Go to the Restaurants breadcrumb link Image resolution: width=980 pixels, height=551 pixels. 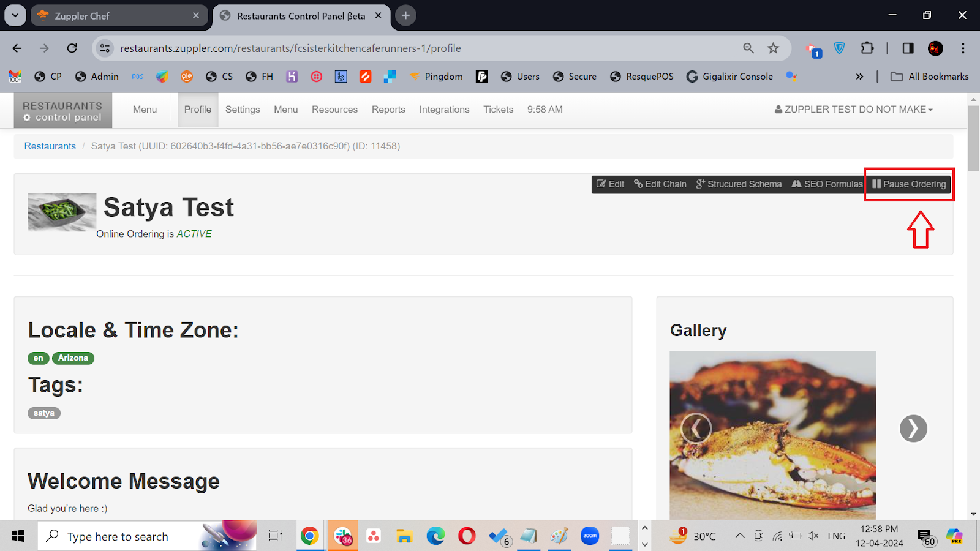tap(50, 146)
